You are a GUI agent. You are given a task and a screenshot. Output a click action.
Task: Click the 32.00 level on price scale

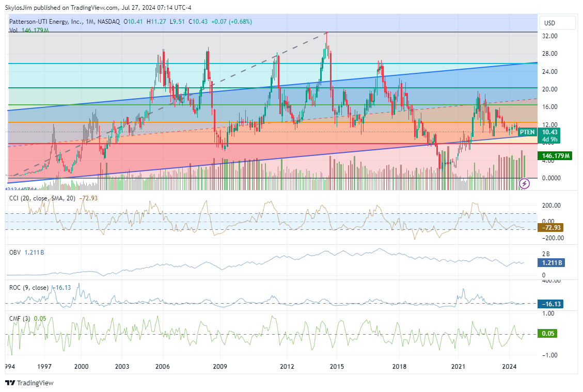pos(549,36)
